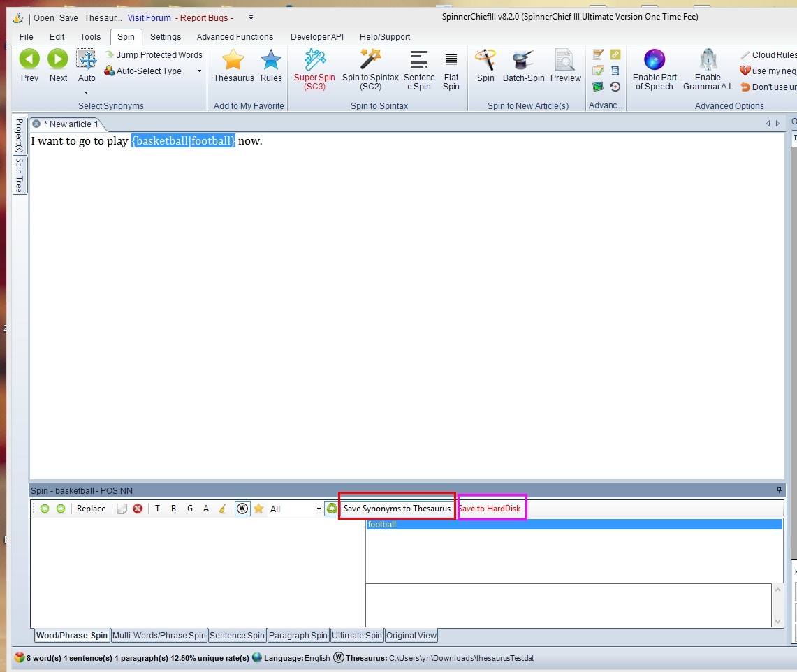Open the Thesaurus star icon
This screenshot has height=672, width=797.
click(233, 61)
